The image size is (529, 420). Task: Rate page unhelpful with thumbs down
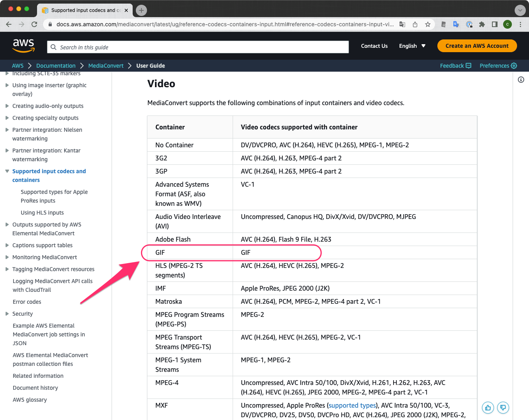coord(503,408)
